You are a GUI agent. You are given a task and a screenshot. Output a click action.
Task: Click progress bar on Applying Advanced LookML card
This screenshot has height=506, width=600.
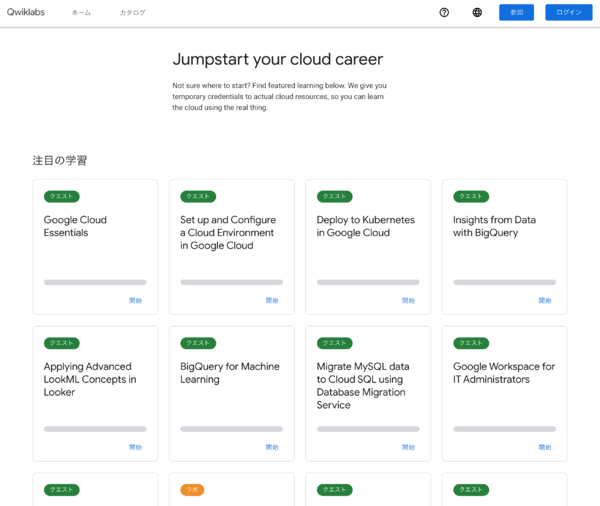pos(95,429)
